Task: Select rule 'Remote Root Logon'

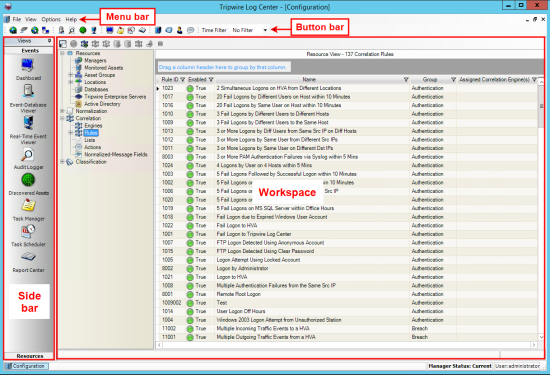Action: [x=239, y=294]
